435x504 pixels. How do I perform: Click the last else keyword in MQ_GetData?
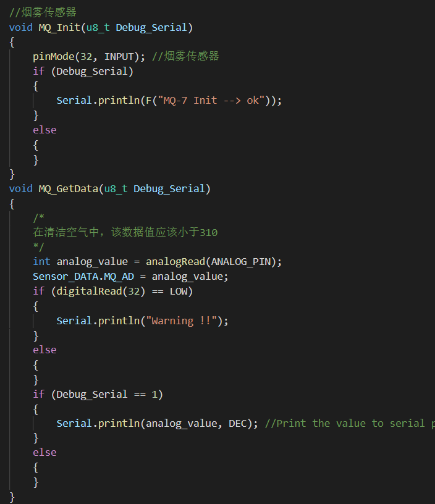pos(44,453)
